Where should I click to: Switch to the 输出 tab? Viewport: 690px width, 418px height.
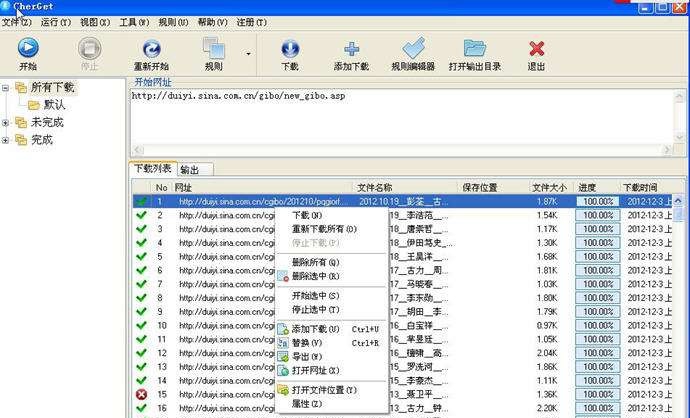195,169
